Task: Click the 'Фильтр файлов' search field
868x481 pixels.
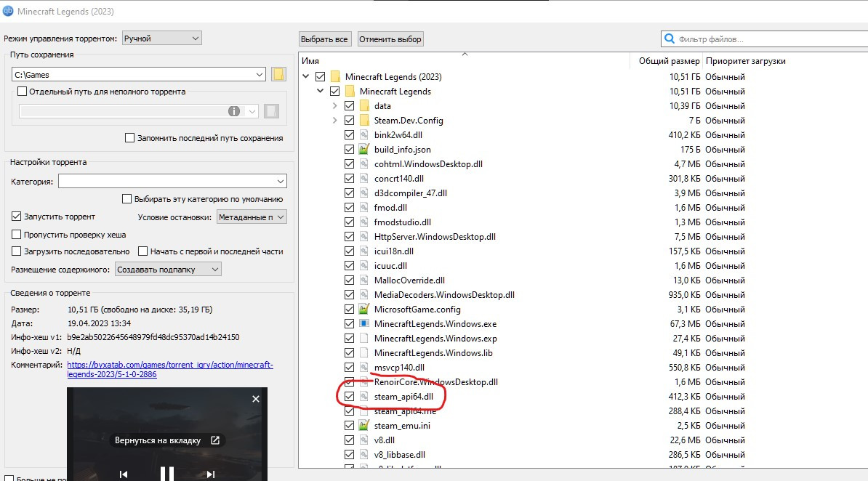Action: click(x=767, y=39)
